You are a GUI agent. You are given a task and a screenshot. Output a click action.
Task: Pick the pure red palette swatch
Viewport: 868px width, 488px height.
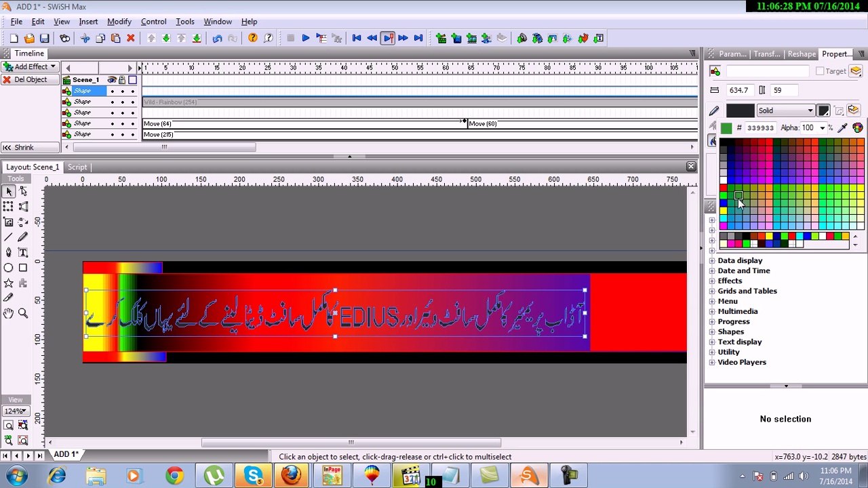coord(723,188)
